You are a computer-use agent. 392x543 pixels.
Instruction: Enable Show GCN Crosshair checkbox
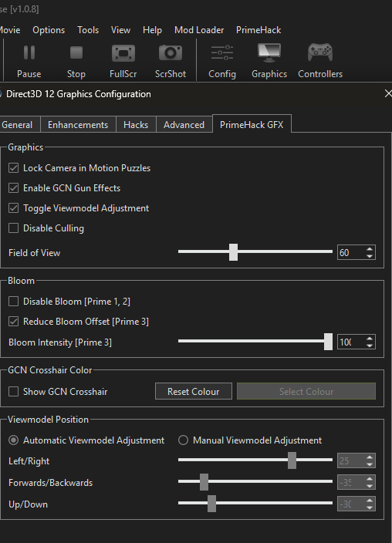tap(14, 392)
